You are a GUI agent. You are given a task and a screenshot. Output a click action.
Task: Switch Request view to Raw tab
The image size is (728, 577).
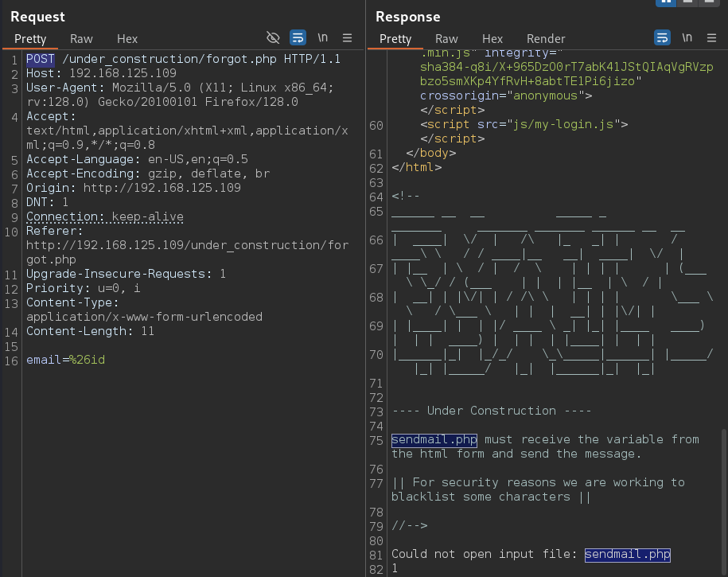[x=81, y=38]
